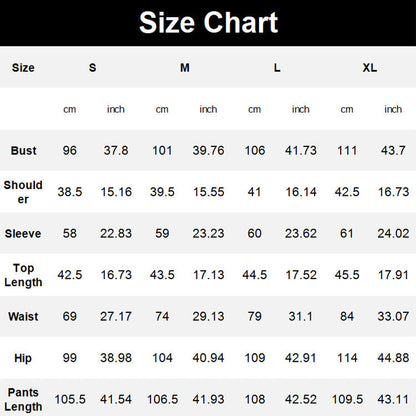Click the Top Length row label

tap(23, 275)
